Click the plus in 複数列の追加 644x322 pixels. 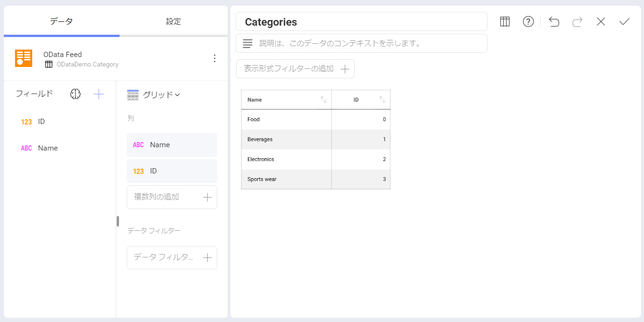click(207, 197)
